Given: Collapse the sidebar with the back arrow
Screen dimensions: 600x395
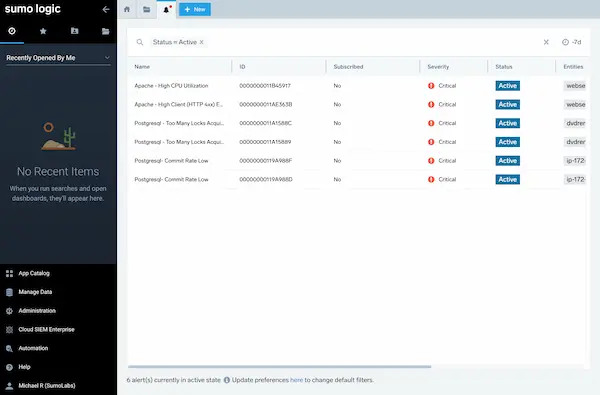Looking at the screenshot, I should coord(106,9).
